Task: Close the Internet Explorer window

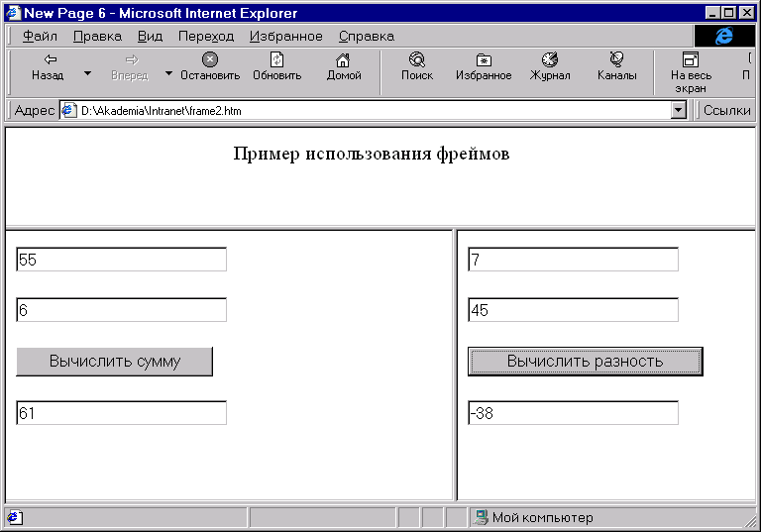Action: coord(747,13)
